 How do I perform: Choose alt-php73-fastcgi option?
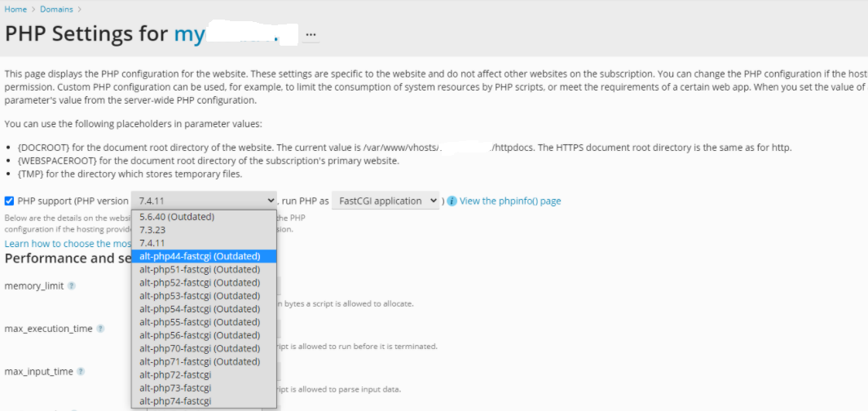(x=204, y=387)
